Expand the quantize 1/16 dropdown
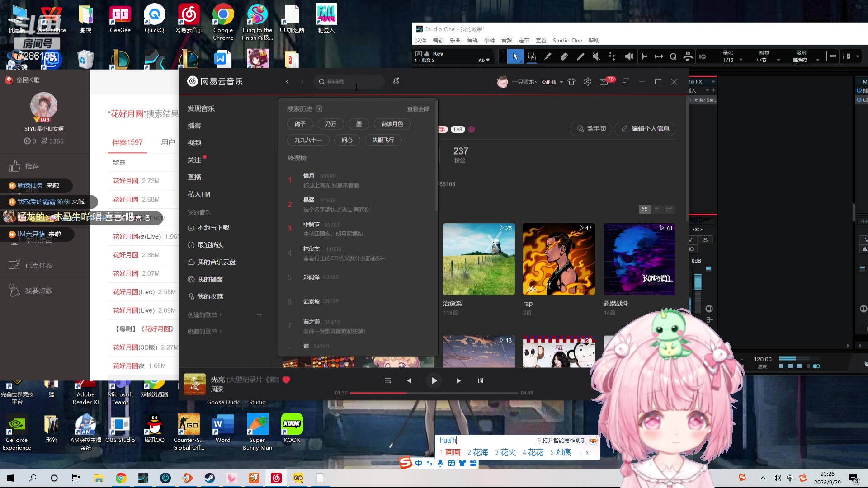This screenshot has width=868, height=488. (x=741, y=60)
